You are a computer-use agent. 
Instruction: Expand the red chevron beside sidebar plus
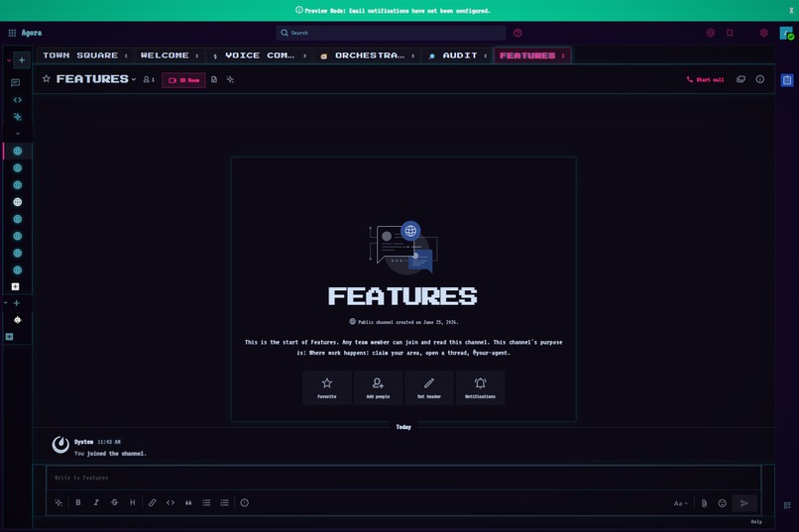pyautogui.click(x=9, y=60)
